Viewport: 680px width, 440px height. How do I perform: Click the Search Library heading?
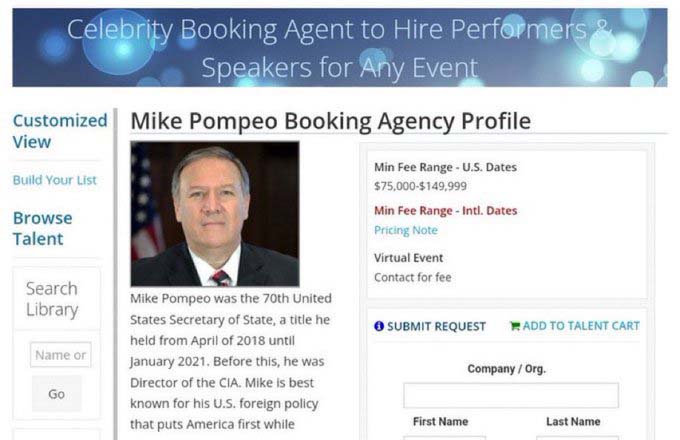[x=52, y=299]
